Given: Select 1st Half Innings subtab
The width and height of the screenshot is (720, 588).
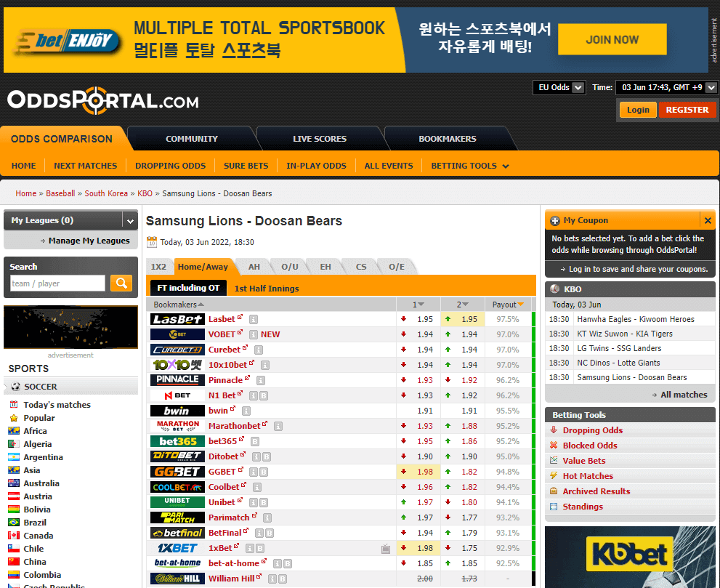Looking at the screenshot, I should [267, 289].
